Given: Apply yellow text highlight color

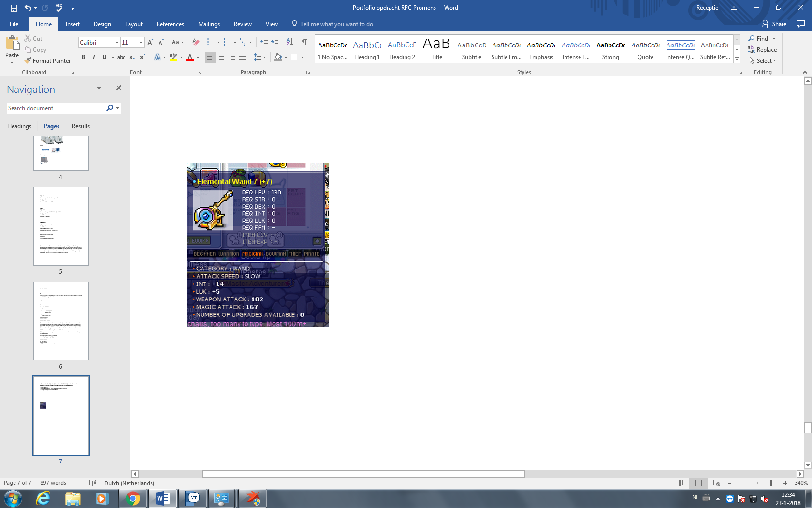Looking at the screenshot, I should click(x=174, y=57).
